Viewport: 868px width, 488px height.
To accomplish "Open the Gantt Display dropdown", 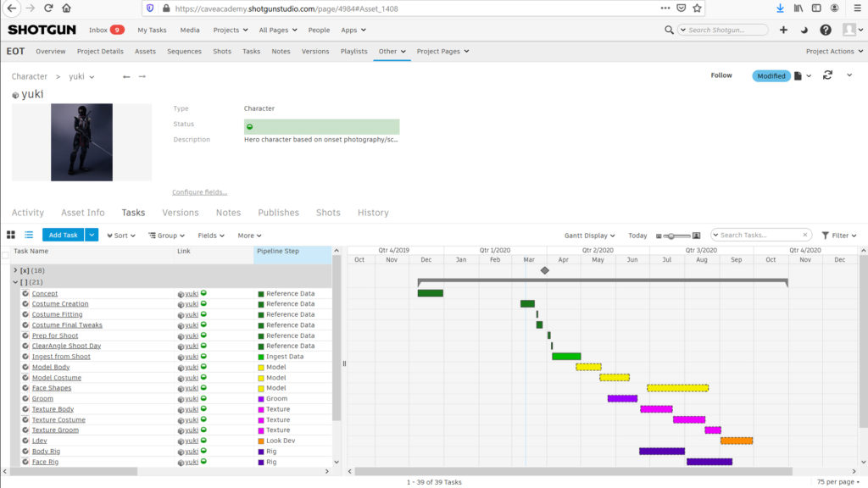I will (590, 236).
